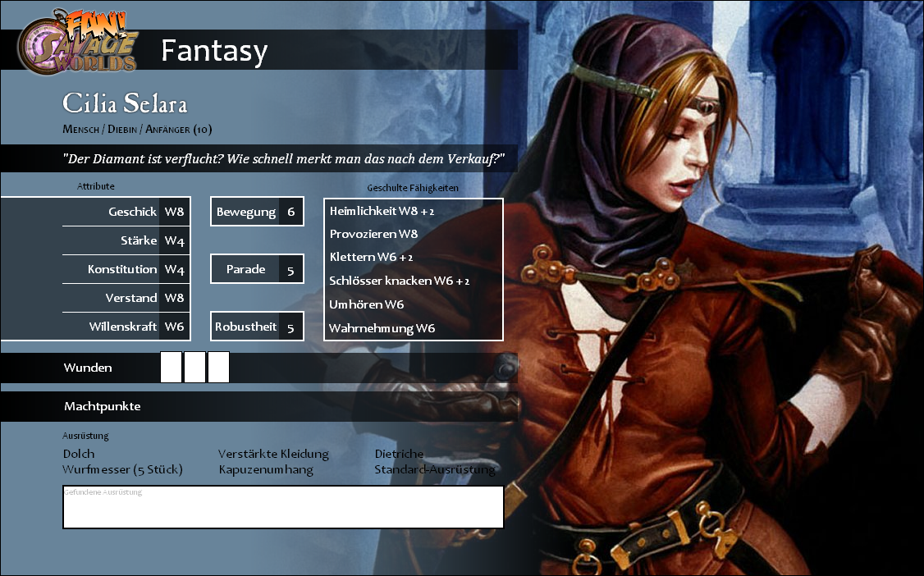Select the Geschick W8 attribute row
The image size is (924, 576).
click(126, 212)
